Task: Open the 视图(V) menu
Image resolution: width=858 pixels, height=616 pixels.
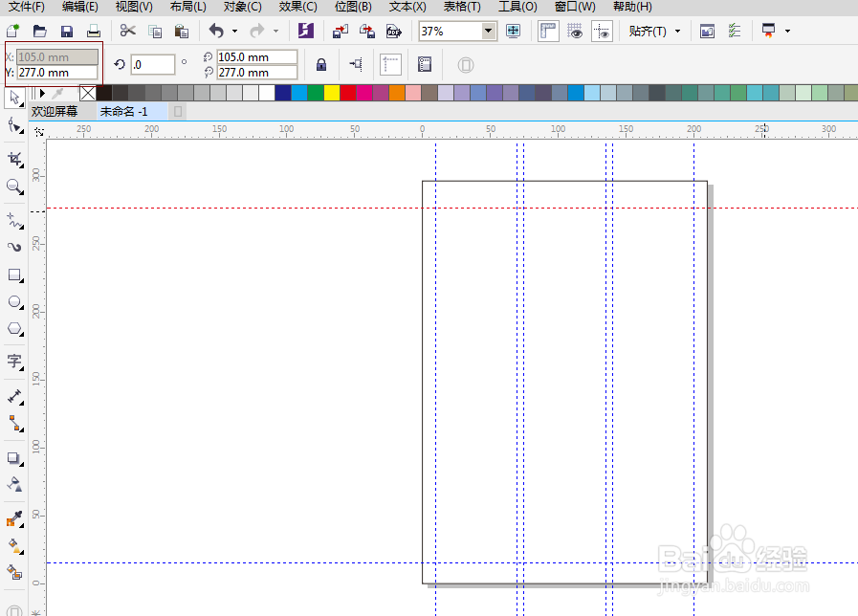Action: click(x=134, y=7)
